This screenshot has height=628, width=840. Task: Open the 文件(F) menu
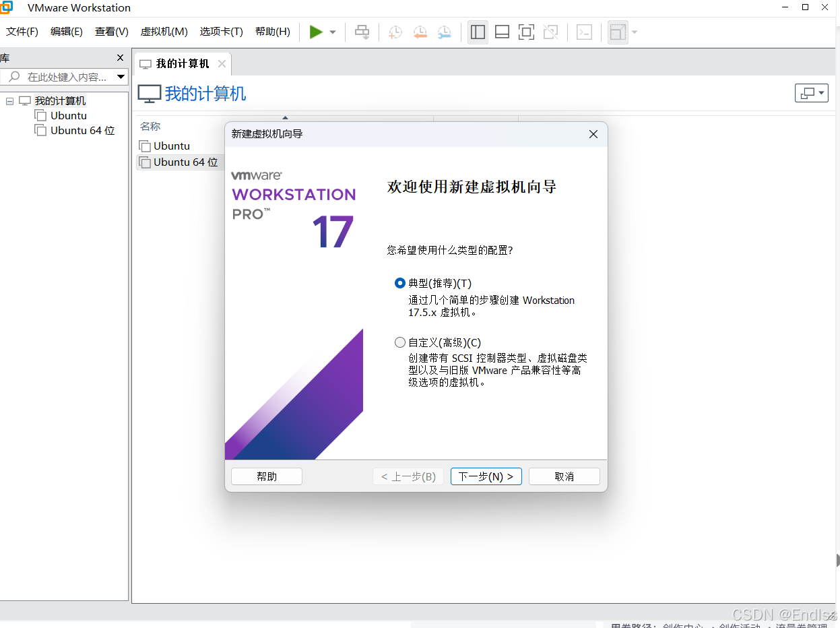click(22, 32)
